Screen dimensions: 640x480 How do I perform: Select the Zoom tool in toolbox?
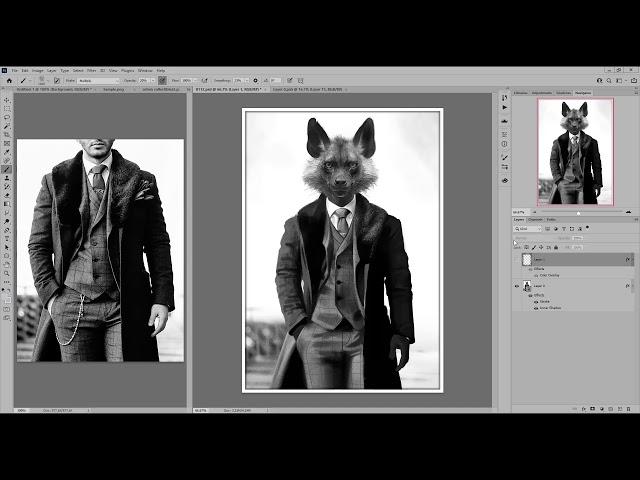[x=7, y=273]
